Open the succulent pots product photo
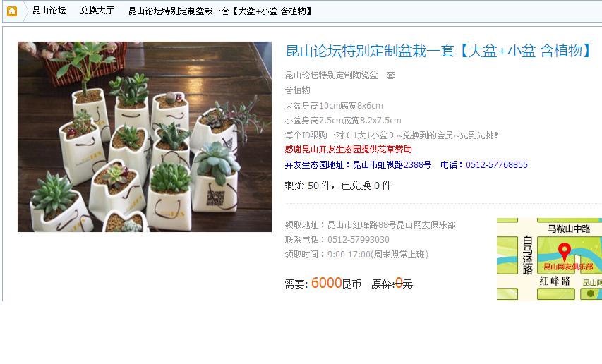The width and height of the screenshot is (602, 364). [145, 137]
